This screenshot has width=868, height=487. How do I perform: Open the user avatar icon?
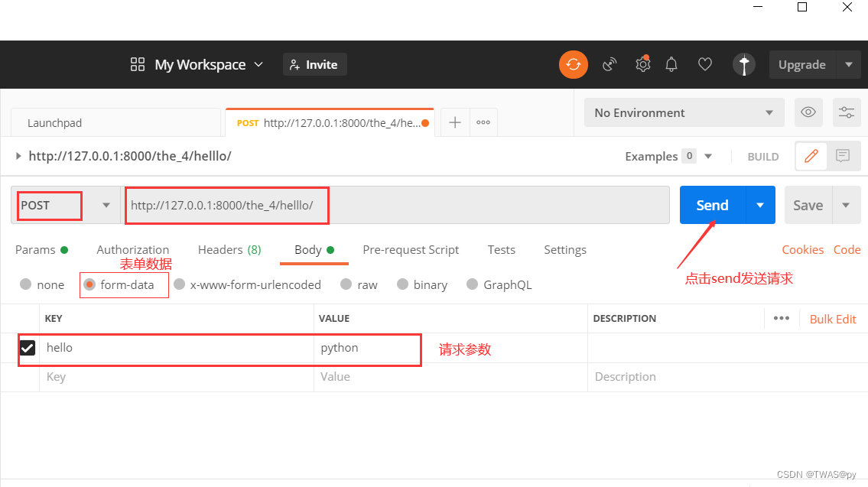pos(744,64)
